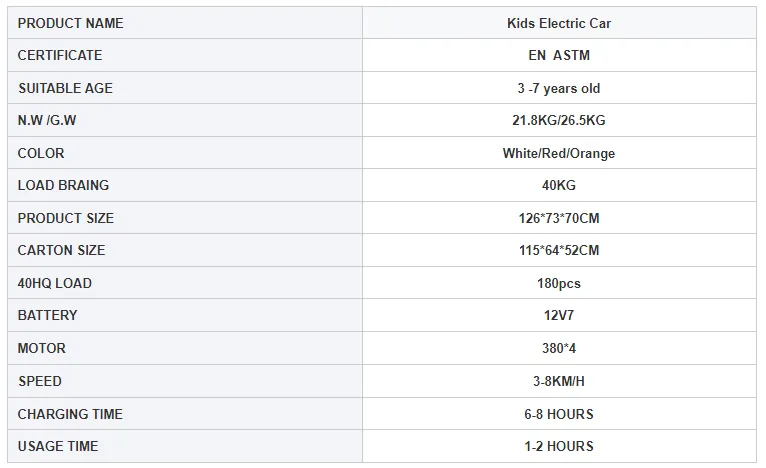Click the SUITABLE AGE label

(65, 88)
